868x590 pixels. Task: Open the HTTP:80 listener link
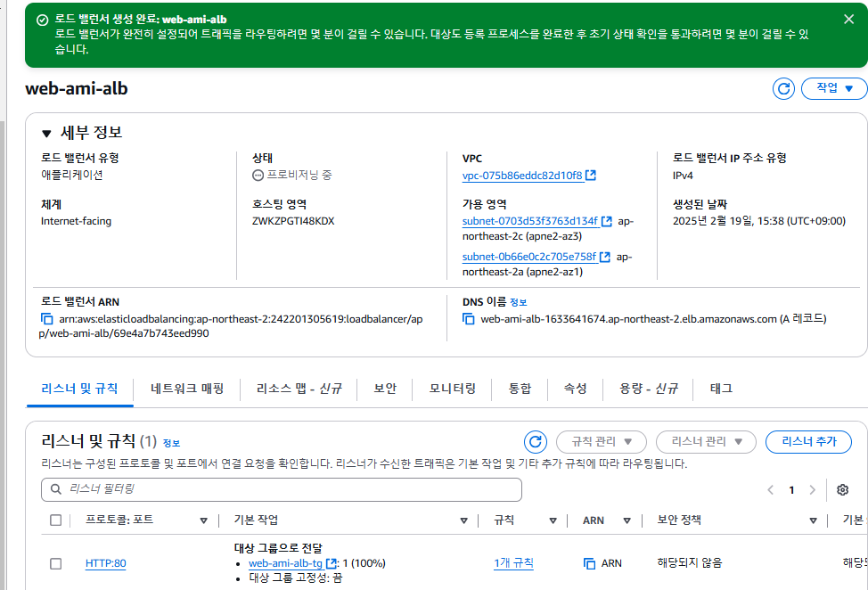tap(106, 563)
